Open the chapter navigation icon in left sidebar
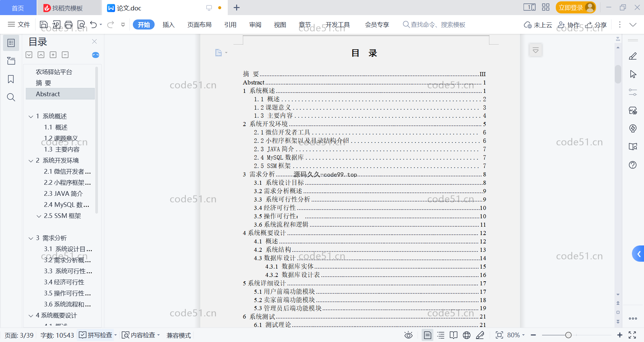 tap(11, 61)
